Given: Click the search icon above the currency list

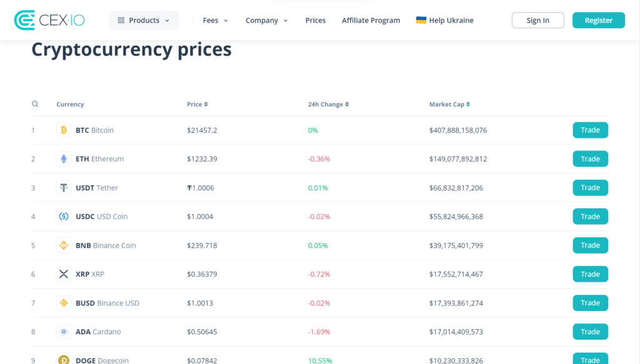Looking at the screenshot, I should [35, 104].
